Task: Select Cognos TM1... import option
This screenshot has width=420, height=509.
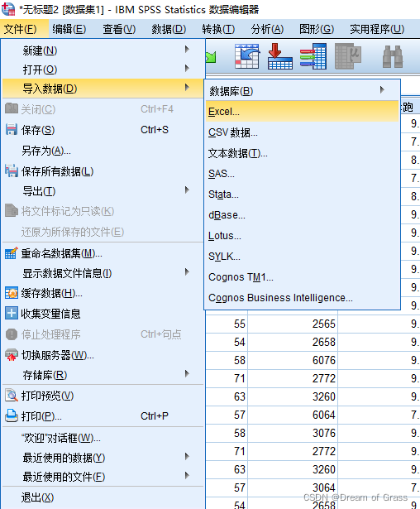Action: click(302, 277)
